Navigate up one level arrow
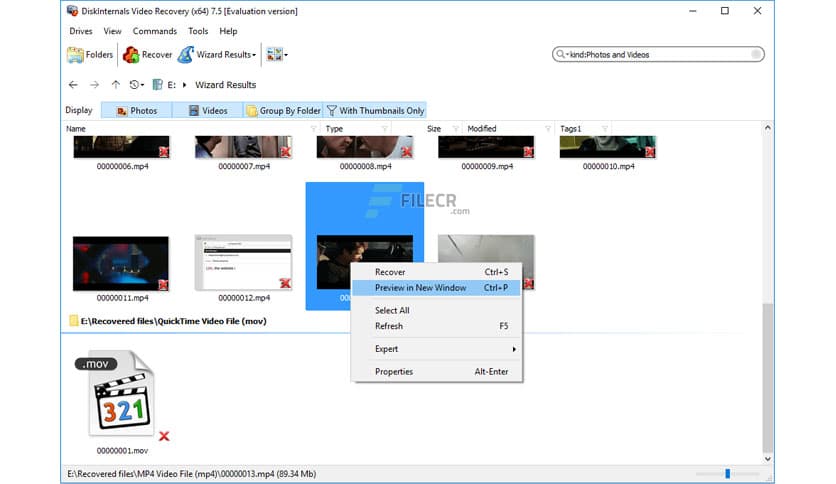The image size is (836, 484). click(115, 85)
